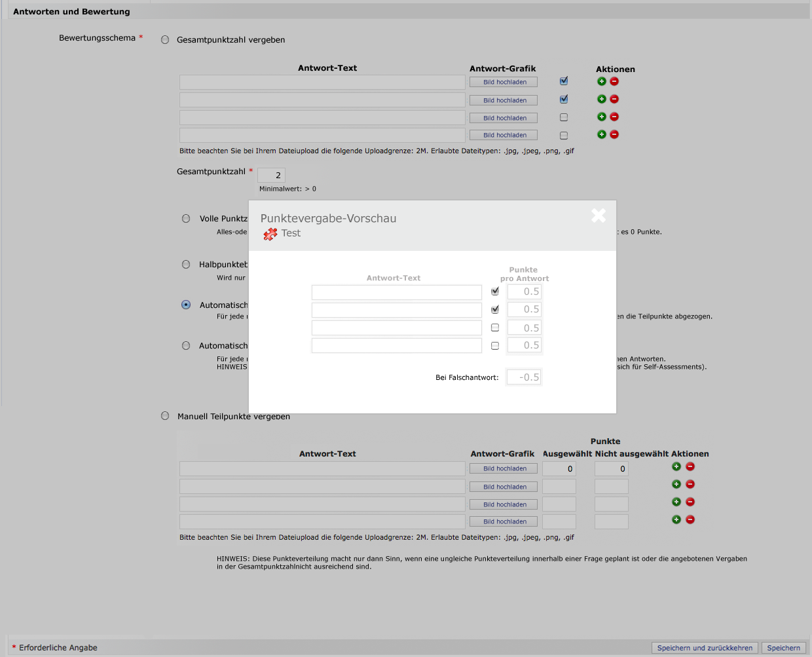Click Bild hochladen for the first answer
The image size is (812, 657).
pos(504,82)
